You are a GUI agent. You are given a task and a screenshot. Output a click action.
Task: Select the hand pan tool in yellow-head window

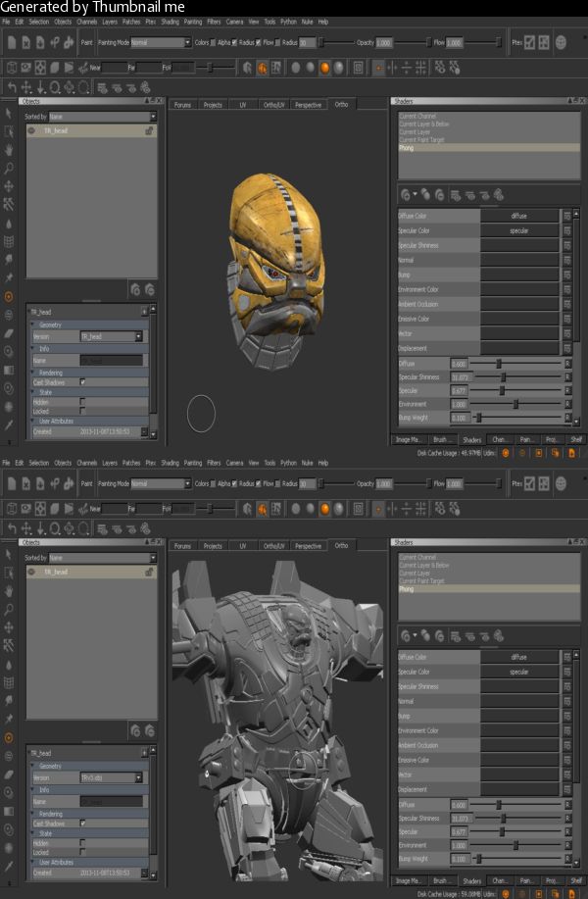(9, 150)
